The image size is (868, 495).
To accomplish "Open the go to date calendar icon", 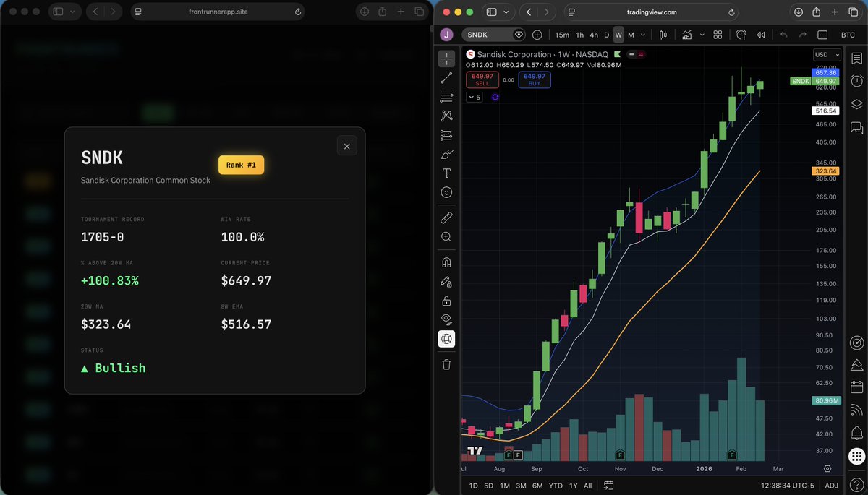I will pyautogui.click(x=608, y=486).
